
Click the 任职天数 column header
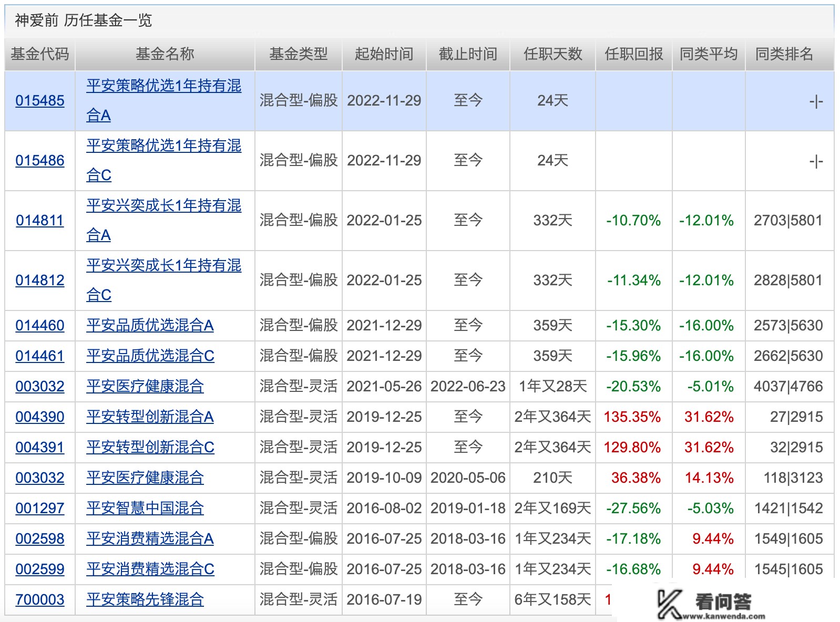click(552, 54)
